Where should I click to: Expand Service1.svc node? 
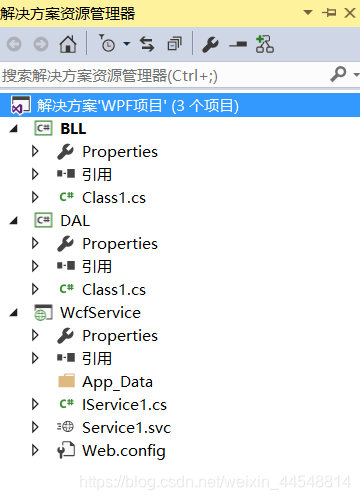(x=35, y=427)
